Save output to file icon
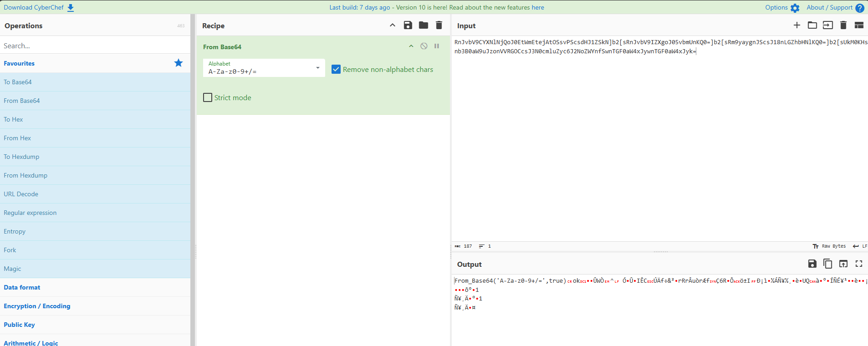The width and height of the screenshot is (868, 346). 812,264
